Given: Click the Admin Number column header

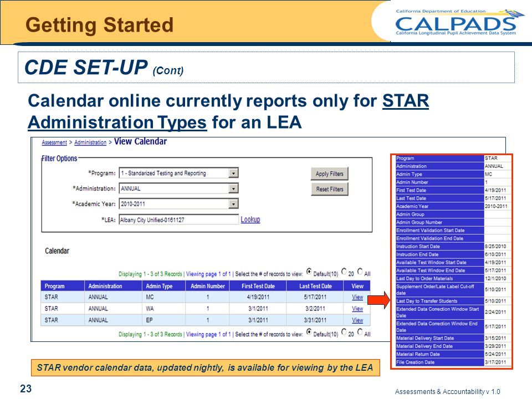Looking at the screenshot, I should point(207,286).
